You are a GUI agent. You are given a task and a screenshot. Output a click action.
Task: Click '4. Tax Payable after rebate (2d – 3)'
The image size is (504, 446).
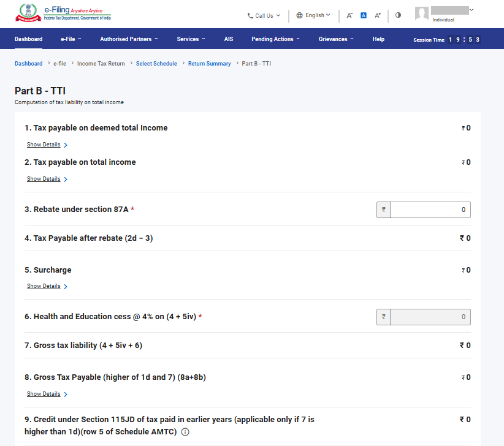click(x=89, y=238)
